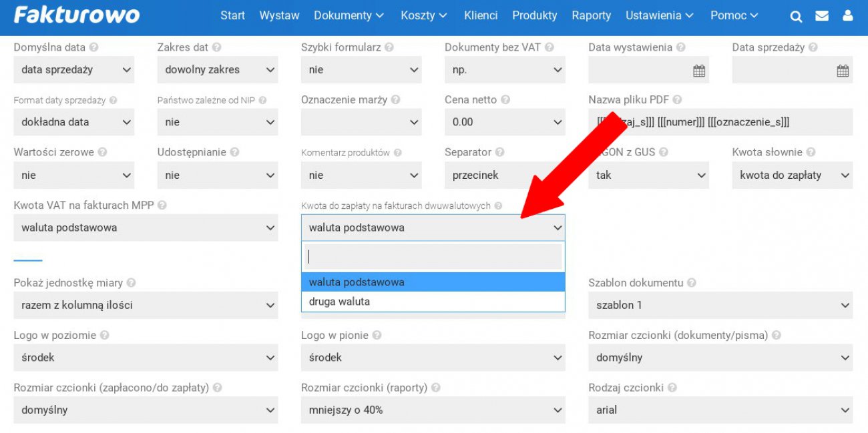This screenshot has width=868, height=433.
Task: Click the Fakturowo logo
Action: tap(77, 15)
